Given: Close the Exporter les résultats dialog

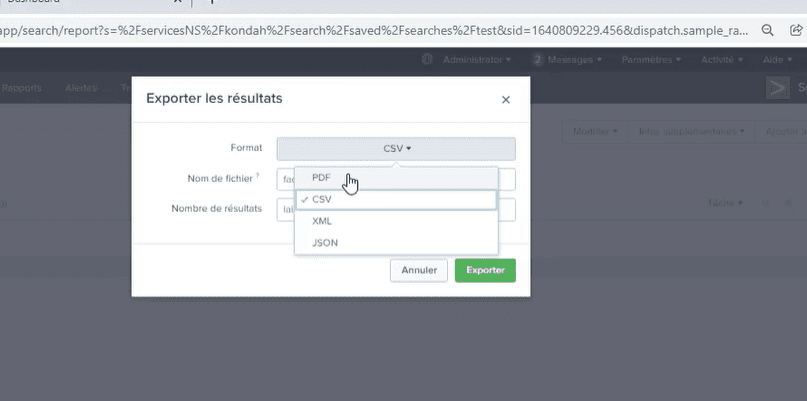Looking at the screenshot, I should [505, 100].
